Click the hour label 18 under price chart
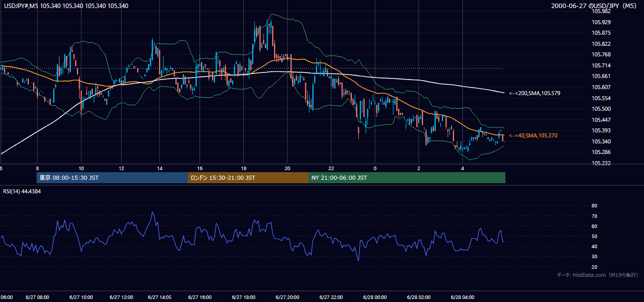 tap(243, 168)
